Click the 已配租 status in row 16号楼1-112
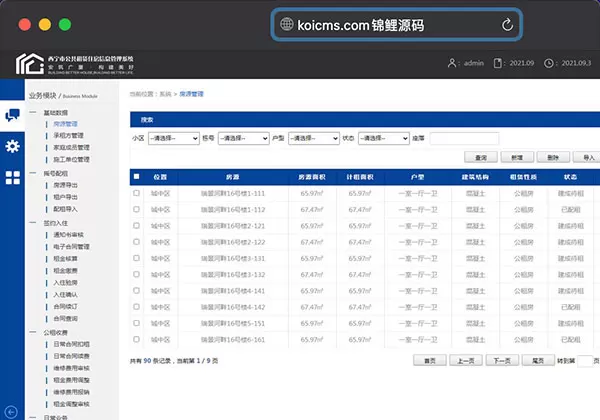 (571, 210)
